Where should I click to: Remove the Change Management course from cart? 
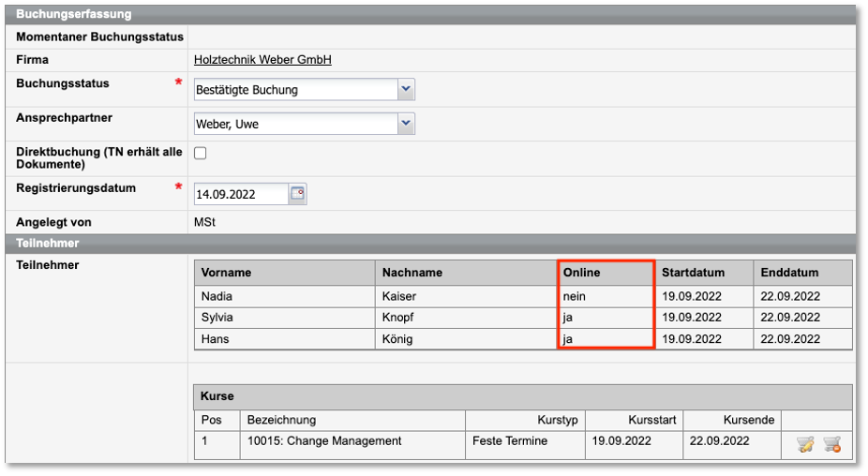click(x=832, y=444)
